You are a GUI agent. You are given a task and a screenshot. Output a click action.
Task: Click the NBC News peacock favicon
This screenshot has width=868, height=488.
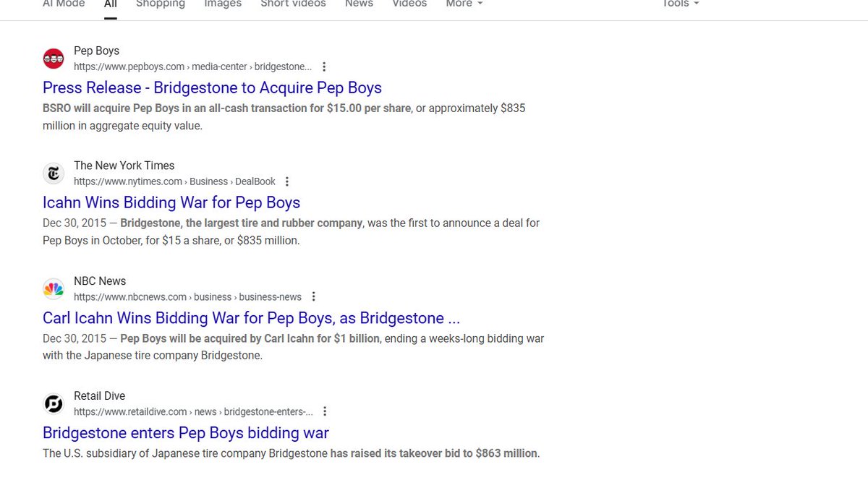[54, 288]
